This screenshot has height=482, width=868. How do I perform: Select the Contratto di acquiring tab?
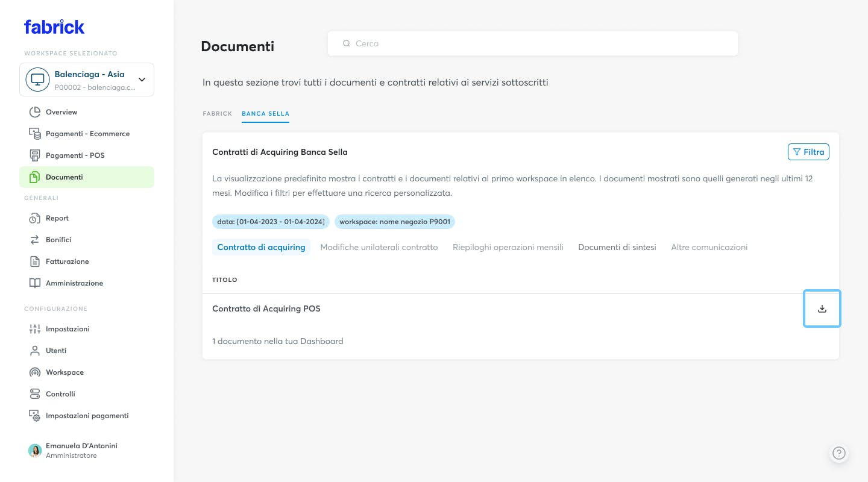pyautogui.click(x=261, y=247)
